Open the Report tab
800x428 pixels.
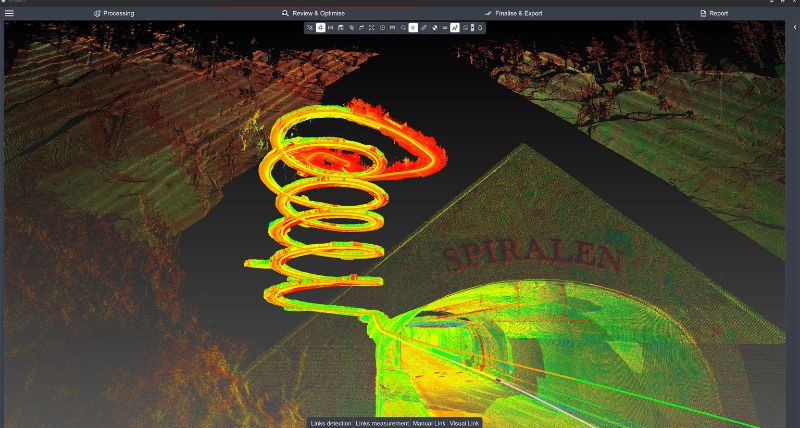point(714,13)
